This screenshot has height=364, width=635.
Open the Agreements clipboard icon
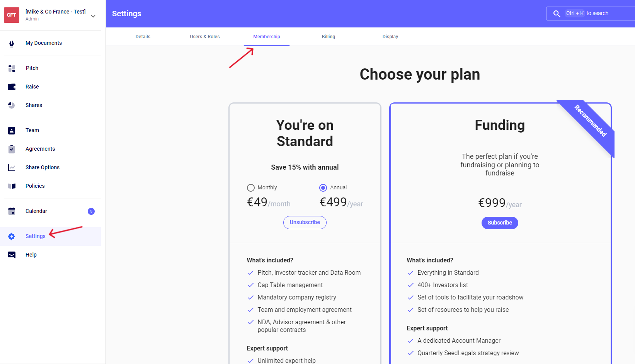pos(12,149)
